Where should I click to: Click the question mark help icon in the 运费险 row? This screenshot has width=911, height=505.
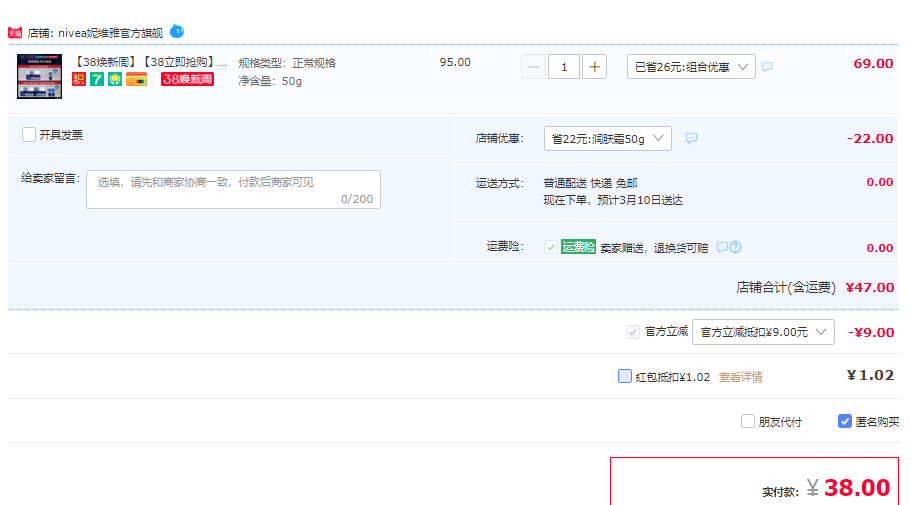[x=736, y=248]
